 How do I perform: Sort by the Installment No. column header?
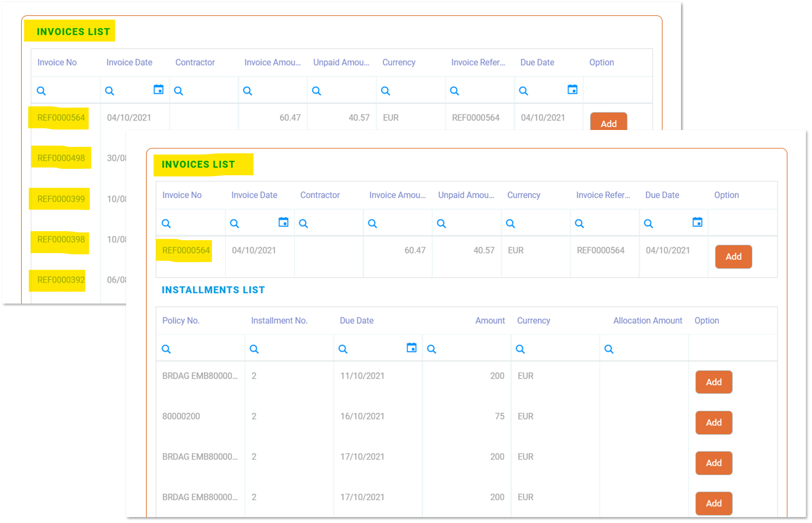tap(279, 321)
